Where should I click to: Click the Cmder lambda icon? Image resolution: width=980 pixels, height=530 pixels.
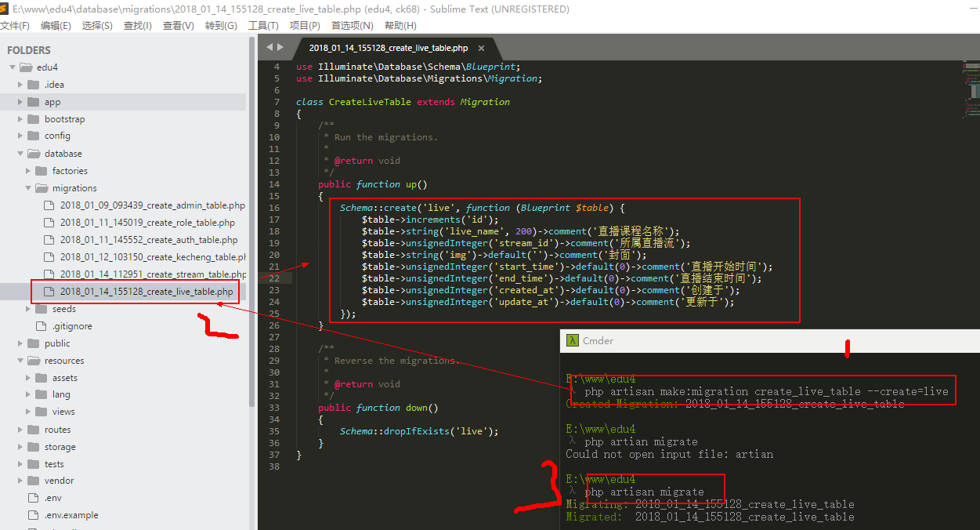click(573, 340)
